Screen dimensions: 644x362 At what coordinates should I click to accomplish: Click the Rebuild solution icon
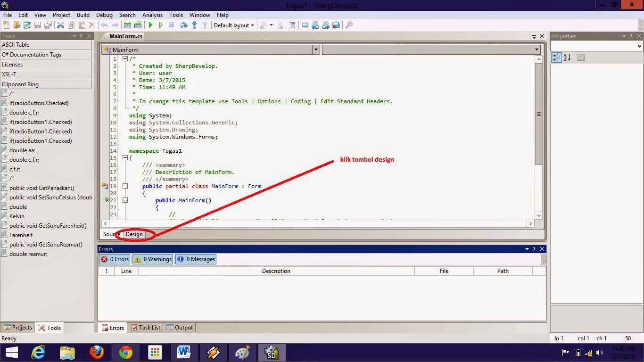click(138, 25)
